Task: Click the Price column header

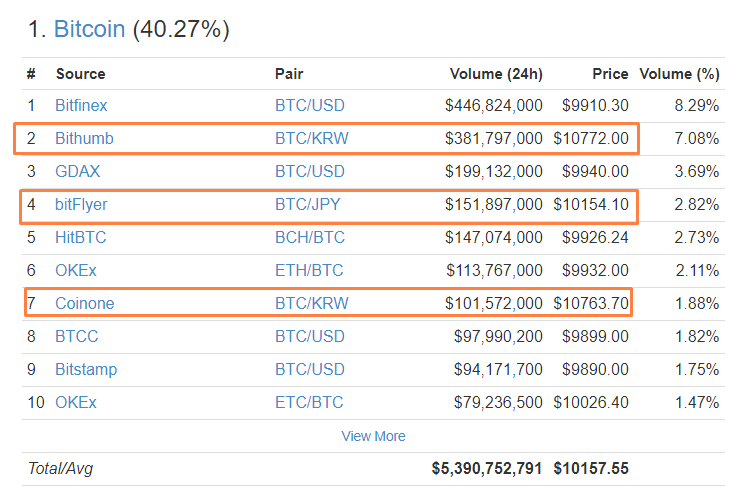Action: pyautogui.click(x=610, y=74)
